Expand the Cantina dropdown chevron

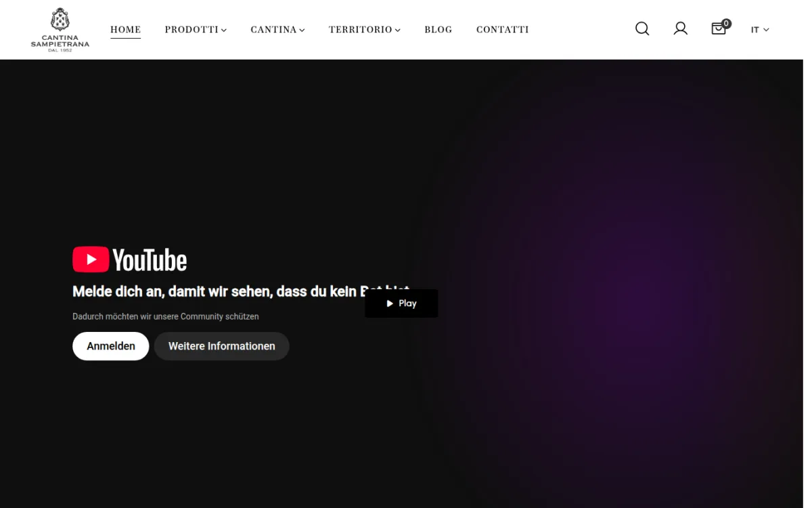point(302,30)
